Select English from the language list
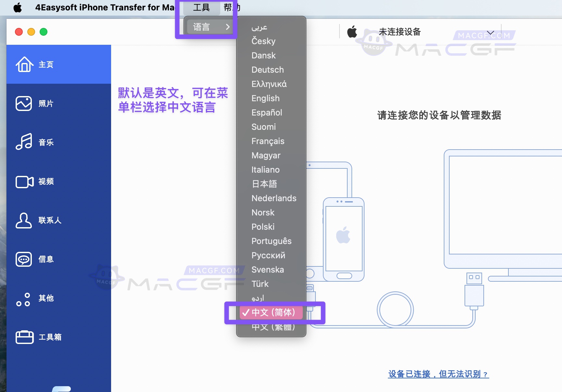The width and height of the screenshot is (562, 392). point(265,98)
